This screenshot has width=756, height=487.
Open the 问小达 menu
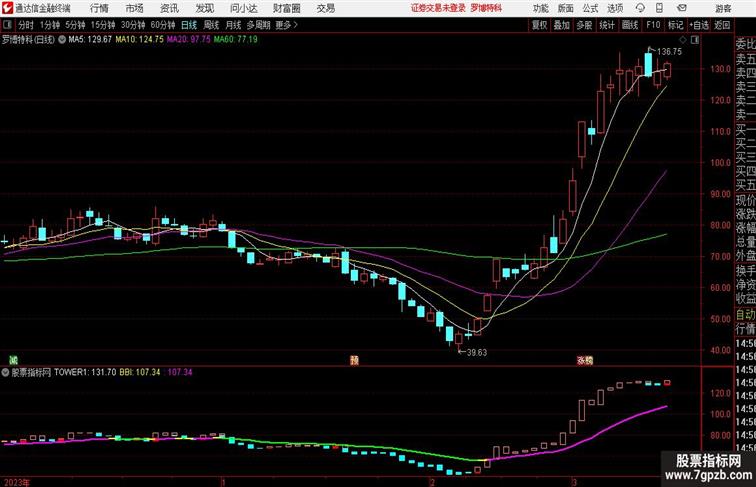[x=243, y=8]
